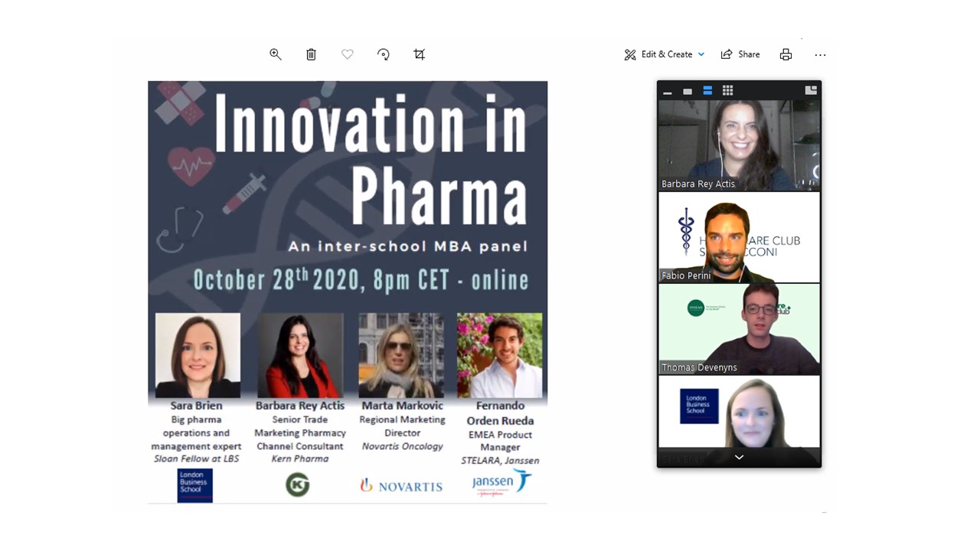Viewport: 980px width, 551px height.
Task: Click the Novartis logo on the poster
Action: tap(401, 485)
